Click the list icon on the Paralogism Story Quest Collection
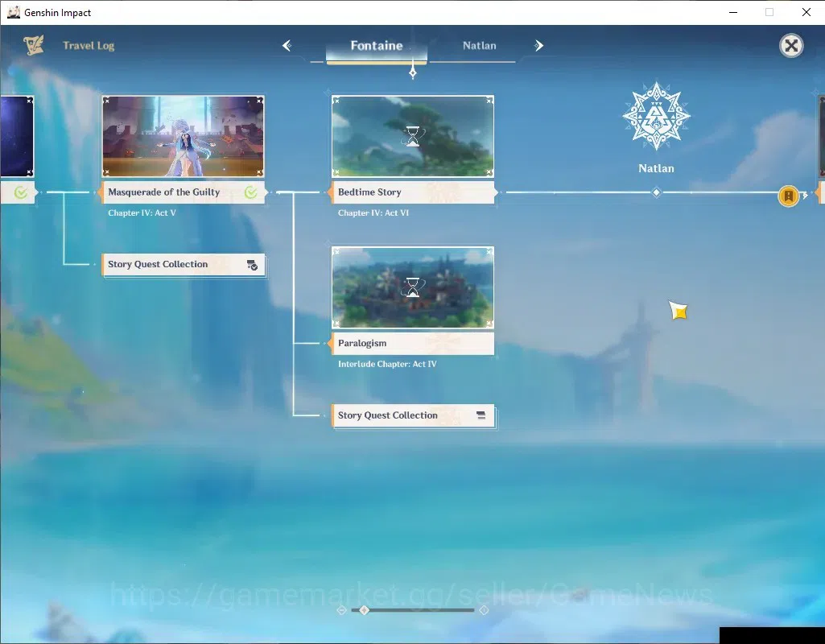This screenshot has width=825, height=644. coord(481,415)
